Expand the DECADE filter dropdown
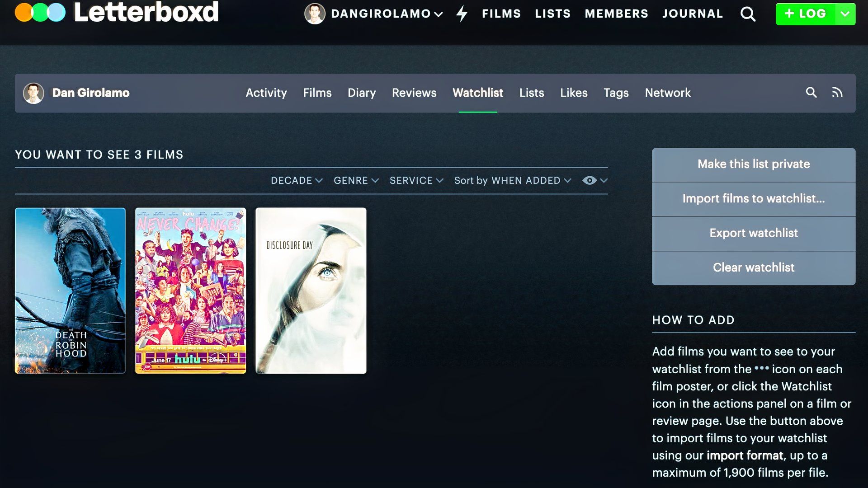The width and height of the screenshot is (868, 488). (297, 180)
